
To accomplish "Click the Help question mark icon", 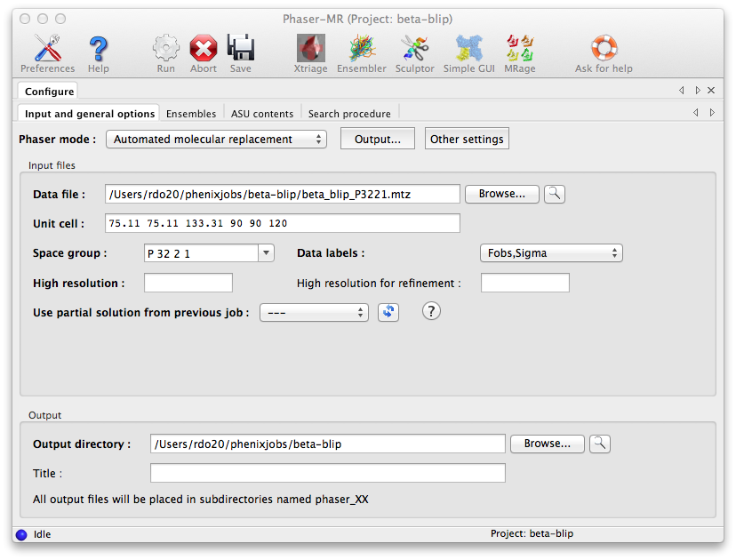I will pyautogui.click(x=99, y=49).
